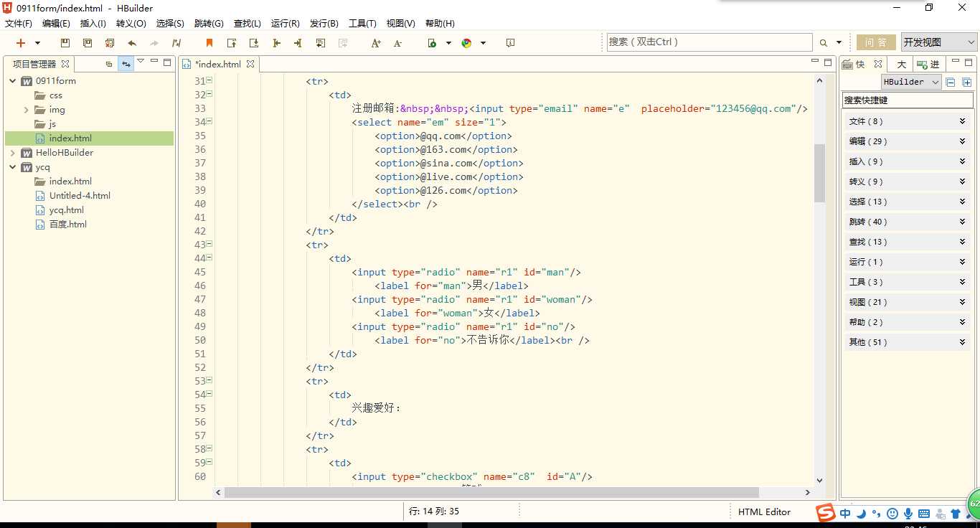This screenshot has width=980, height=528.
Task: Open the HBuilder shortcut scheme dropdown
Action: tap(911, 82)
